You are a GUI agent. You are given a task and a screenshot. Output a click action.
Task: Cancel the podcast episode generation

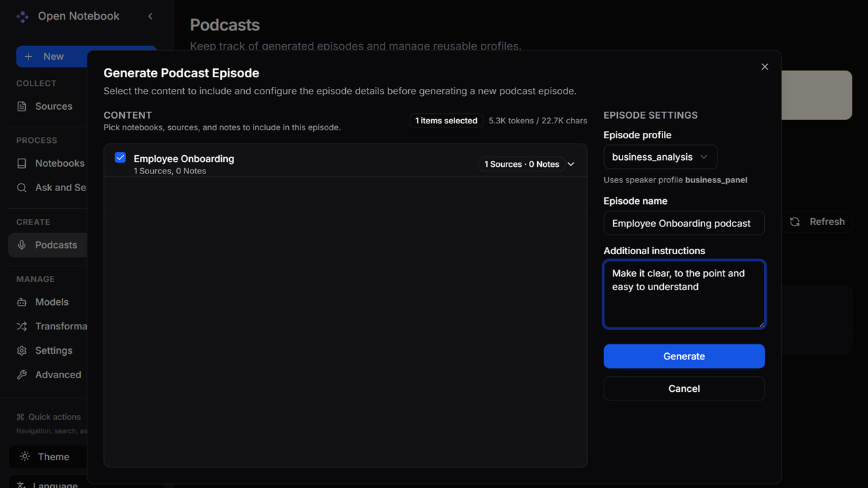(x=684, y=389)
